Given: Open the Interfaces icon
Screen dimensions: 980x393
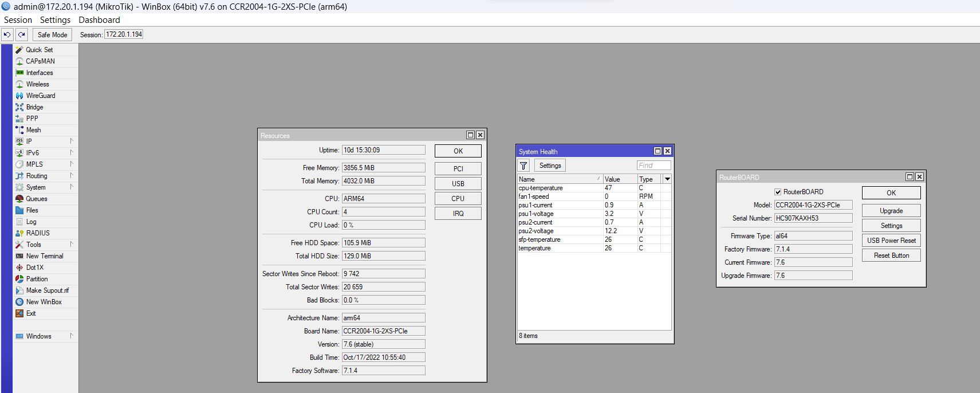Looking at the screenshot, I should (x=19, y=73).
